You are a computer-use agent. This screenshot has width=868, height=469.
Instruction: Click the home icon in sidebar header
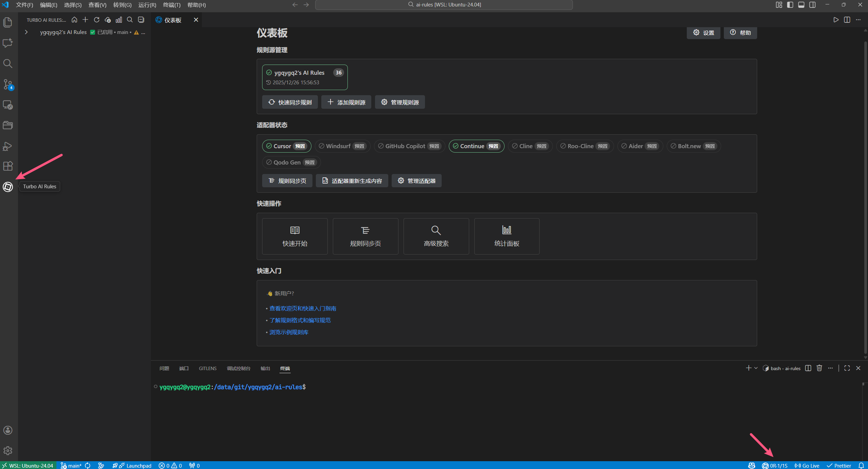[x=74, y=20]
